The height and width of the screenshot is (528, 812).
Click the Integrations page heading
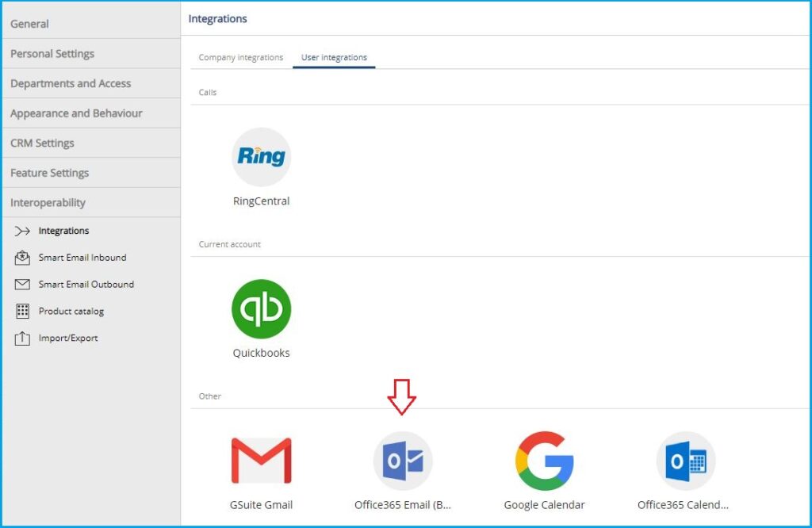[x=217, y=19]
